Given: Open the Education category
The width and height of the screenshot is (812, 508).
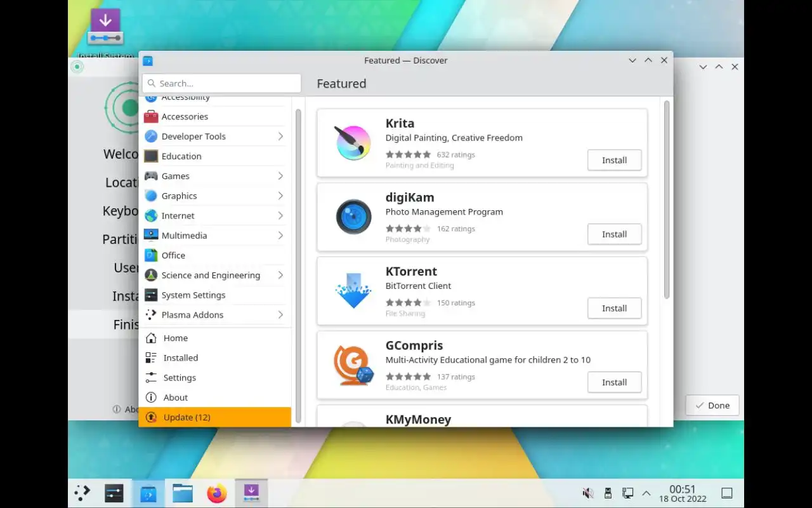Looking at the screenshot, I should coord(215,156).
